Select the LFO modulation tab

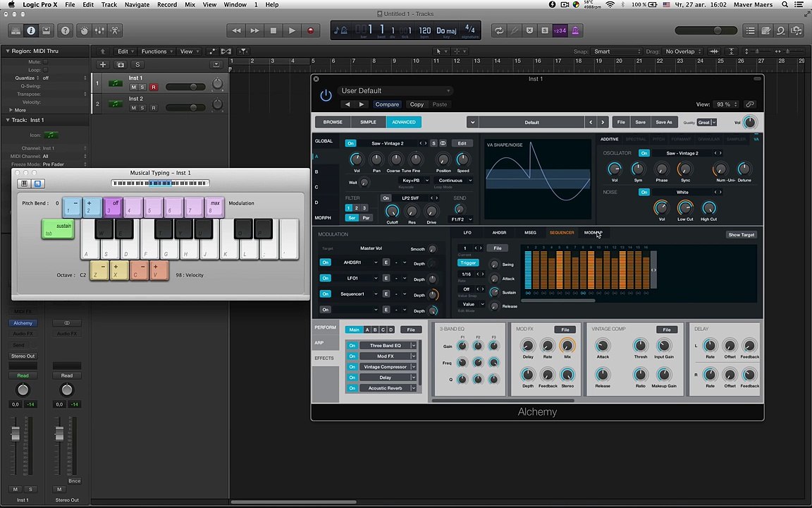[467, 233]
